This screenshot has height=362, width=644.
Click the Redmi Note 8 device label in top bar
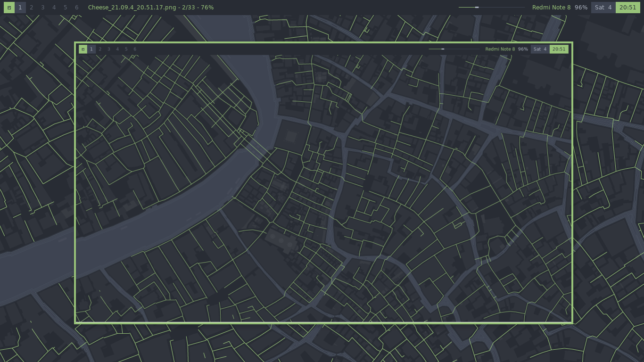click(x=551, y=8)
